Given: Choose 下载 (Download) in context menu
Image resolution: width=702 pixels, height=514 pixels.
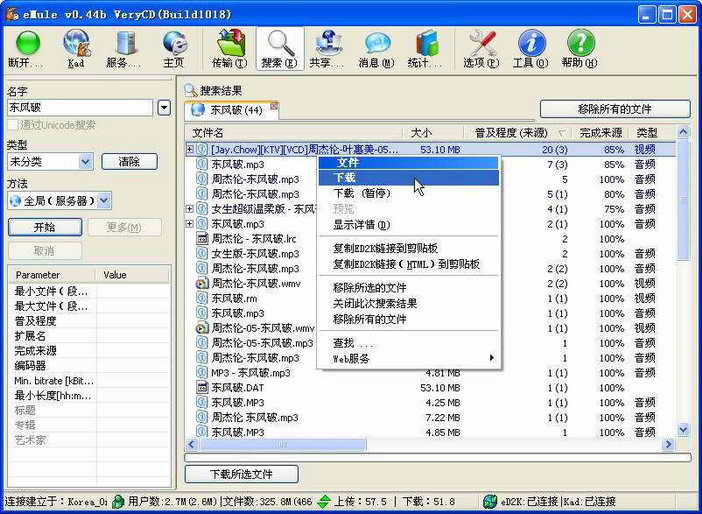Looking at the screenshot, I should (x=344, y=177).
